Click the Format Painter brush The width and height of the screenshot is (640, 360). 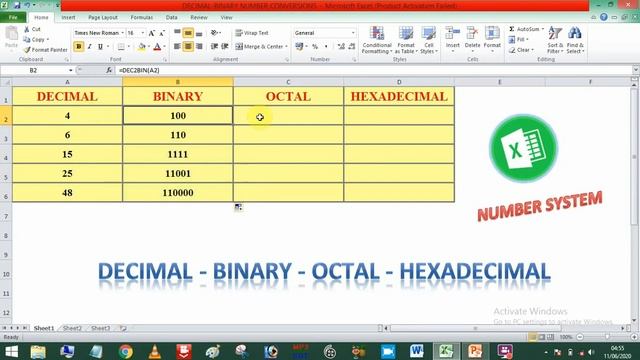click(27, 50)
